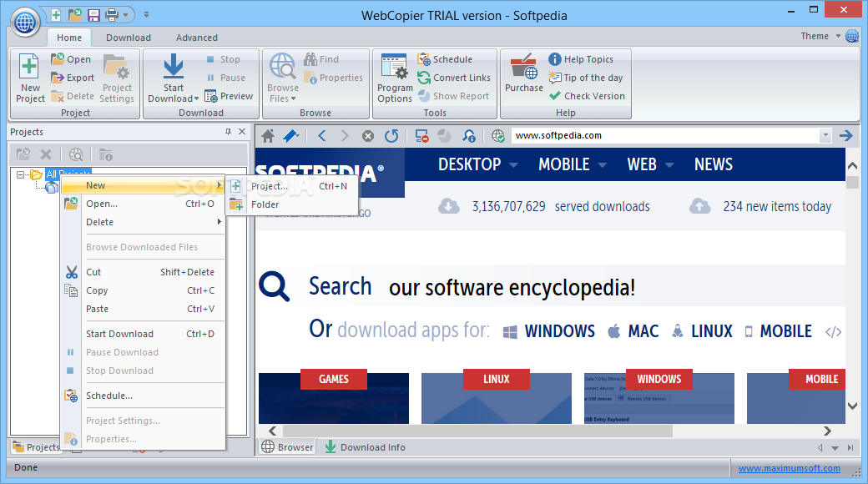This screenshot has width=868, height=484.
Task: Select the Home ribbon tab
Action: (x=69, y=38)
